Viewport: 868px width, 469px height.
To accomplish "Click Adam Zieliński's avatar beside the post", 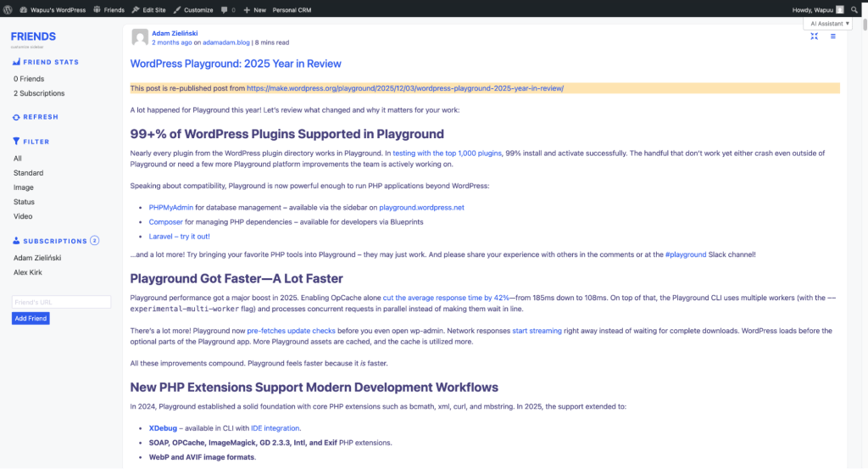I will click(x=139, y=37).
